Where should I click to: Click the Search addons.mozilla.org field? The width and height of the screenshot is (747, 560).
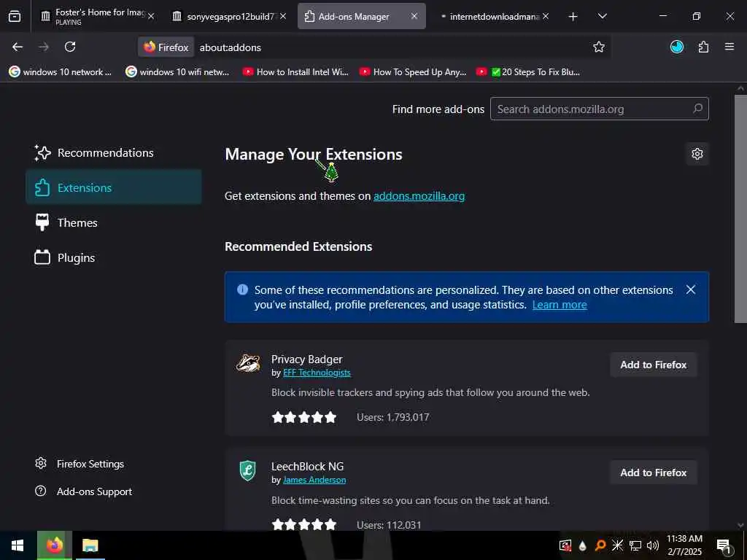point(600,109)
